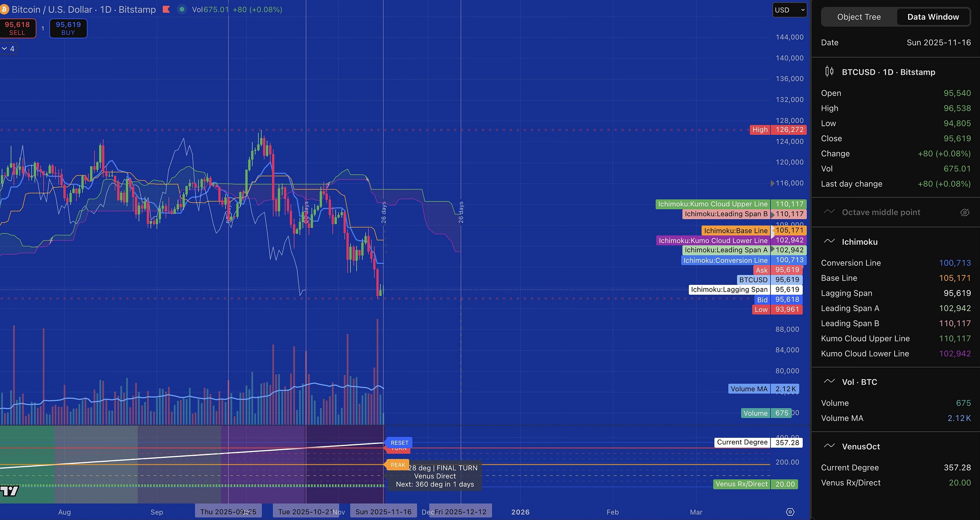Click the TradingView logo at bottom left
The height and width of the screenshot is (520, 980).
pos(9,490)
